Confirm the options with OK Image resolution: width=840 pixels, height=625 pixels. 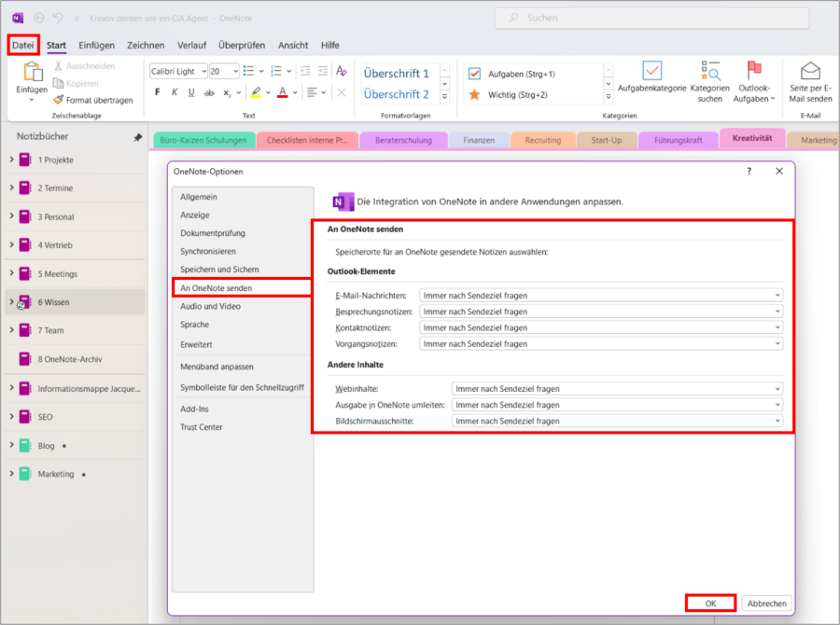point(710,603)
